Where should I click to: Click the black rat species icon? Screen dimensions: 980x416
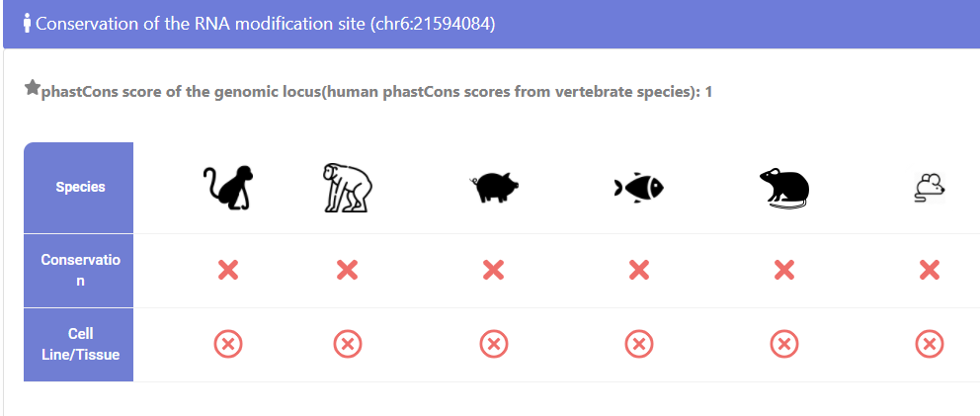pos(783,188)
